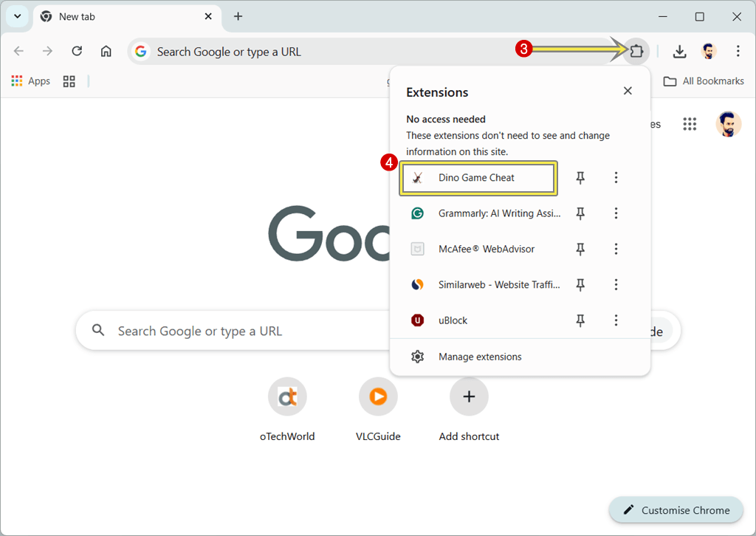
Task: Open a new tab with plus button
Action: pos(238,16)
